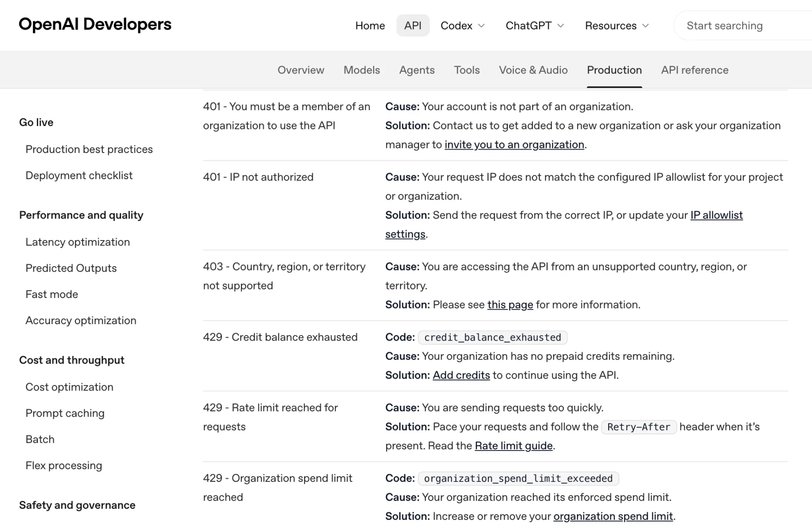Switch to the Voice & Audio tab

click(533, 70)
